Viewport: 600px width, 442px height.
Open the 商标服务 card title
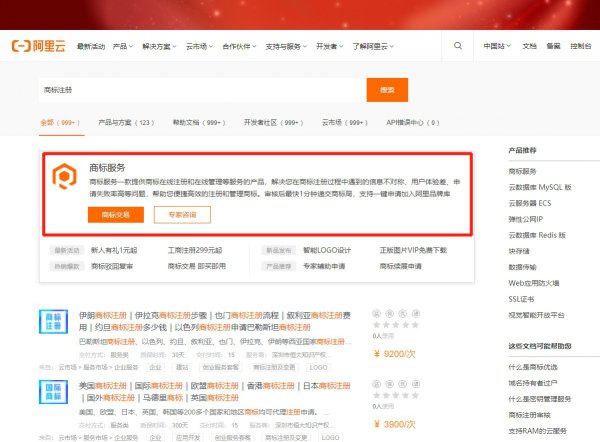pos(107,168)
